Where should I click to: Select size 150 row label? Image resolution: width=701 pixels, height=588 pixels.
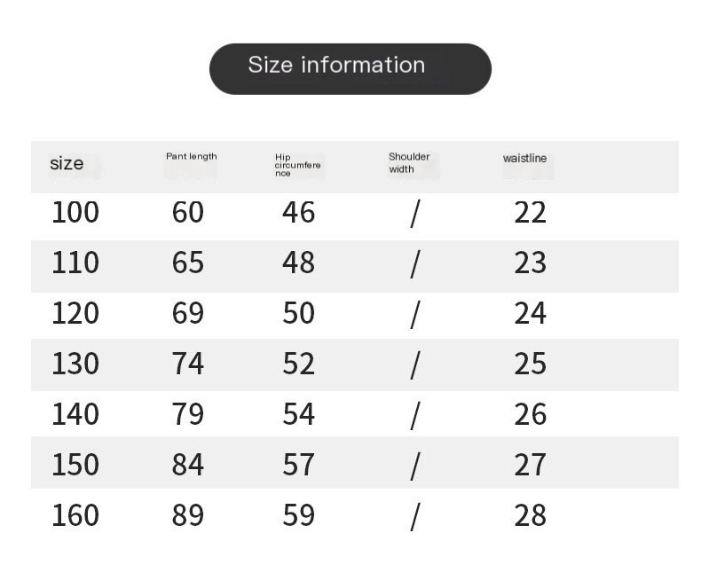(75, 464)
